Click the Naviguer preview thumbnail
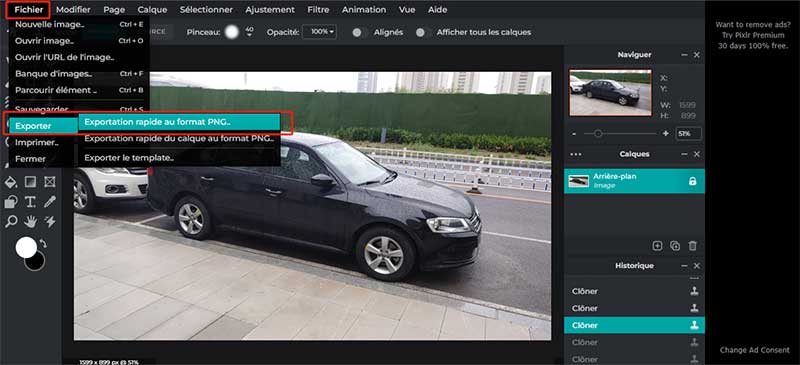 [610, 93]
